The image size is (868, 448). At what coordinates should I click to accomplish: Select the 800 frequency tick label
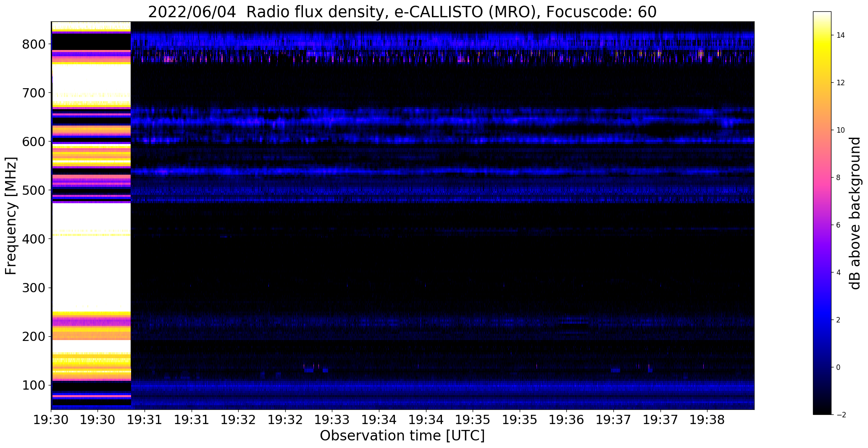(34, 44)
